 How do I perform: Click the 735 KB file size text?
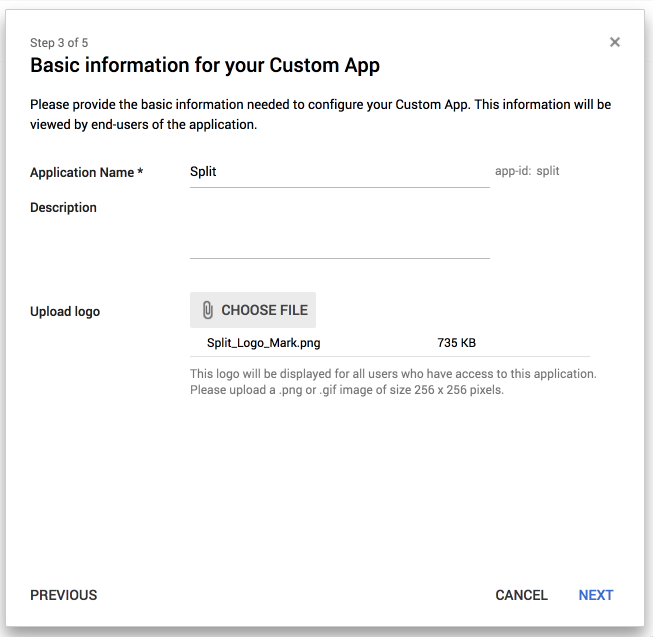click(x=457, y=343)
